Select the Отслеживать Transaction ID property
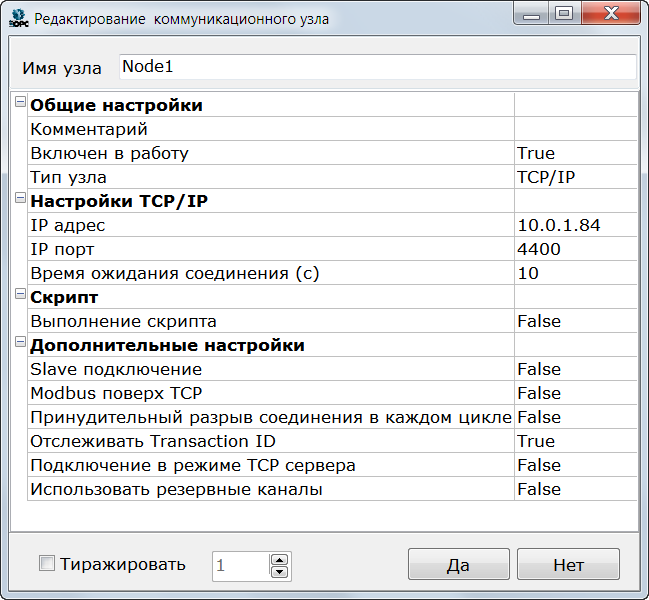Viewport: 649px width, 600px height. click(x=271, y=441)
